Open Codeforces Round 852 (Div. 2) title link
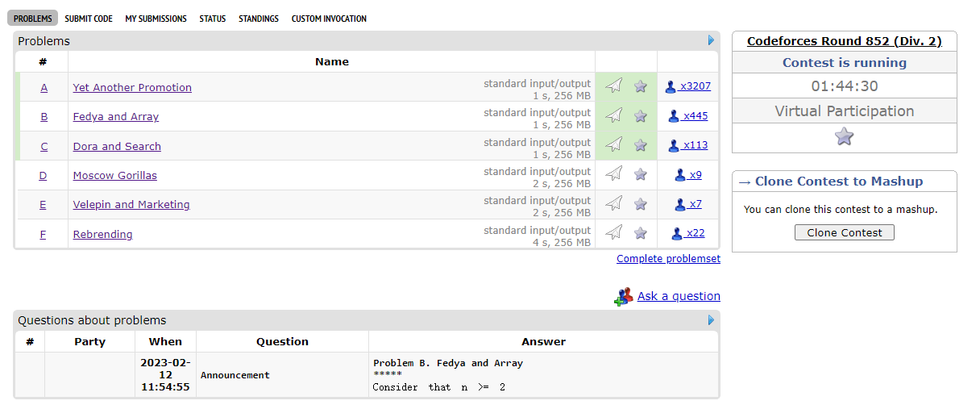Viewport: 980px width, 409px height. pos(844,41)
